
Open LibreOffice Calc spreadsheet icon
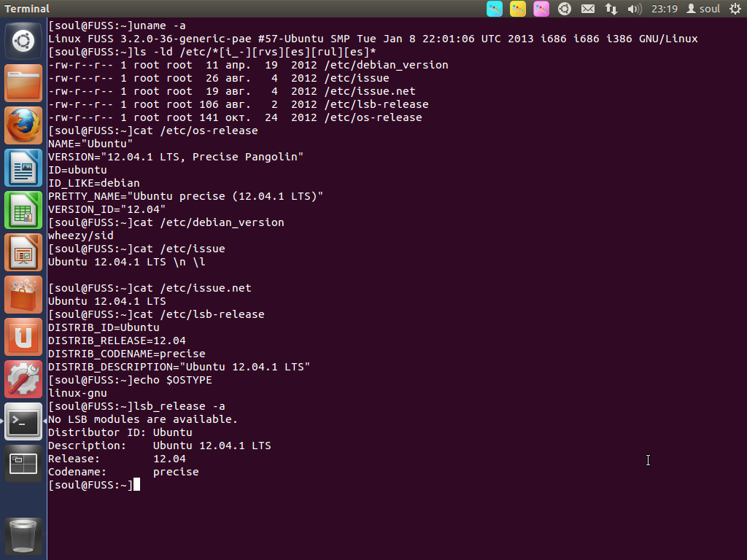click(23, 210)
